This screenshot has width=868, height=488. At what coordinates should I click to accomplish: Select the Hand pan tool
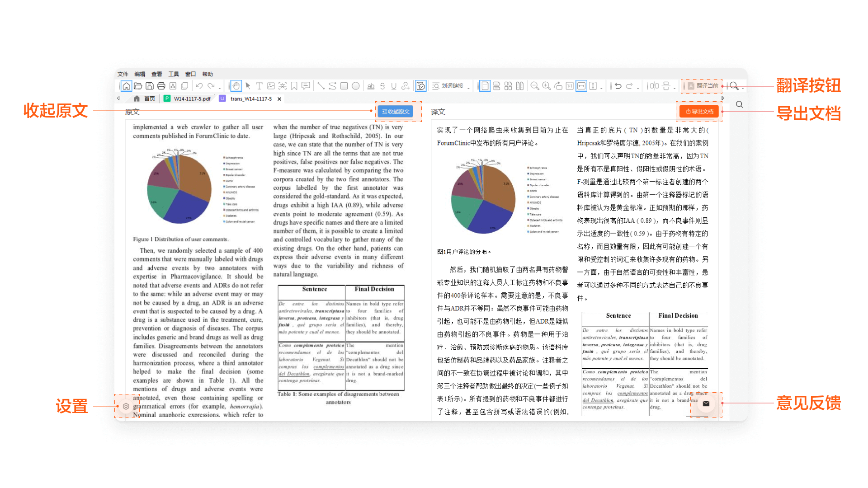coord(236,86)
